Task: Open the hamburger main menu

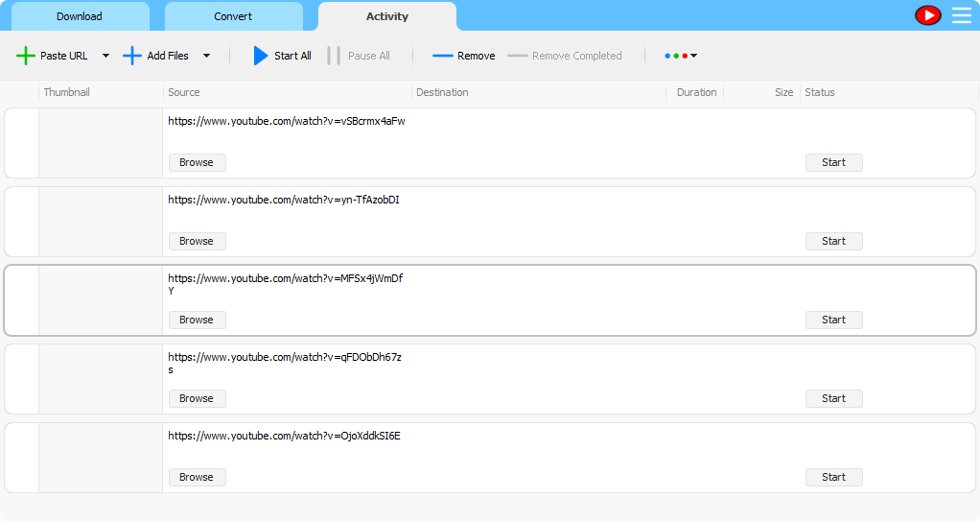Action: (x=961, y=15)
